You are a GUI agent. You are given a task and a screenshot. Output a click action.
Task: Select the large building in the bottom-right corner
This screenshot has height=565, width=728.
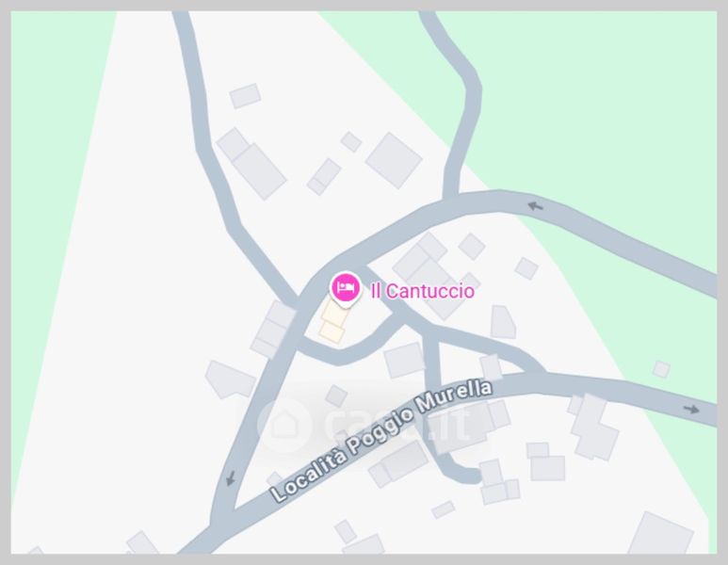(x=661, y=533)
